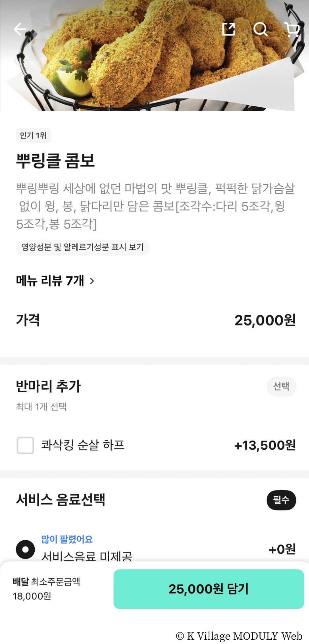309x644 pixels.
Task: Tap the 서비스 음료선택 section heading
Action: point(60,500)
